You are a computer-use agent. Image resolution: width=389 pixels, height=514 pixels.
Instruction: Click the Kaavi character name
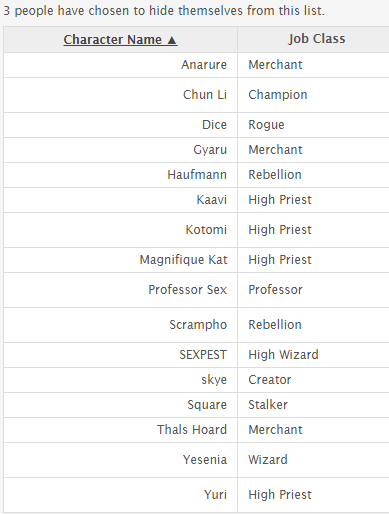click(212, 200)
